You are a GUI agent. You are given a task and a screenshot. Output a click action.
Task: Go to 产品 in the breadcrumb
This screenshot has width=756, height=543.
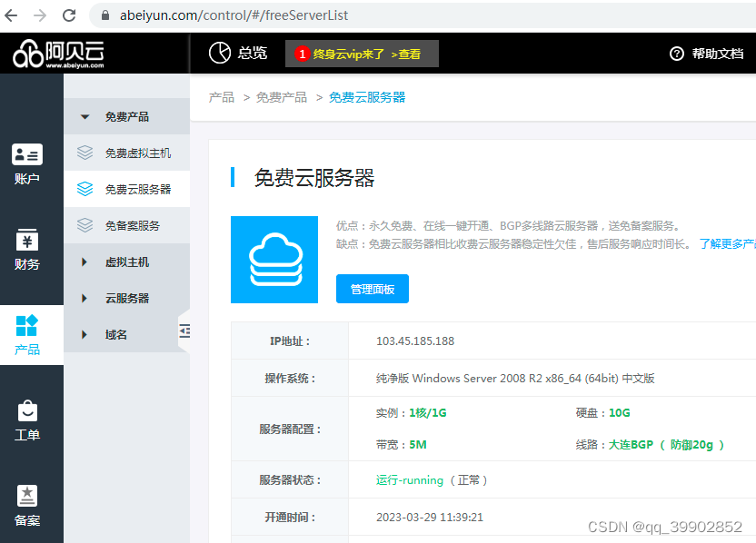click(x=222, y=97)
